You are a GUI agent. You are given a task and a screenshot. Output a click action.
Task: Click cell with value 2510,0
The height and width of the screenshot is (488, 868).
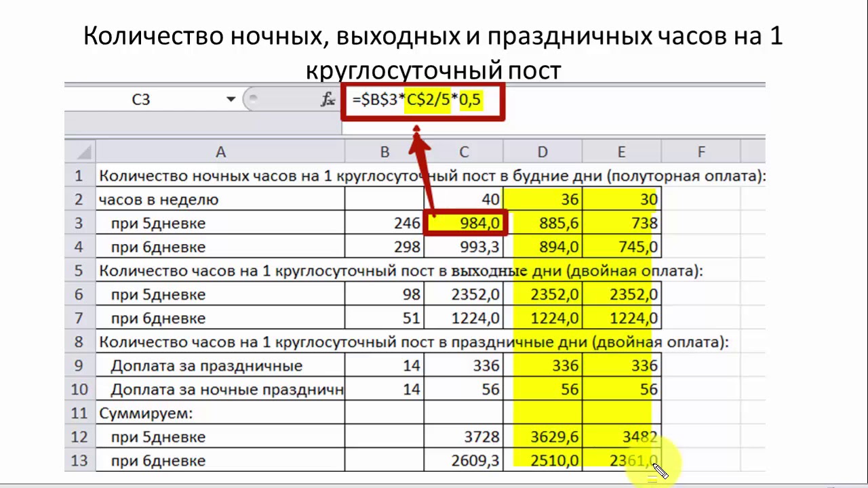pyautogui.click(x=542, y=460)
